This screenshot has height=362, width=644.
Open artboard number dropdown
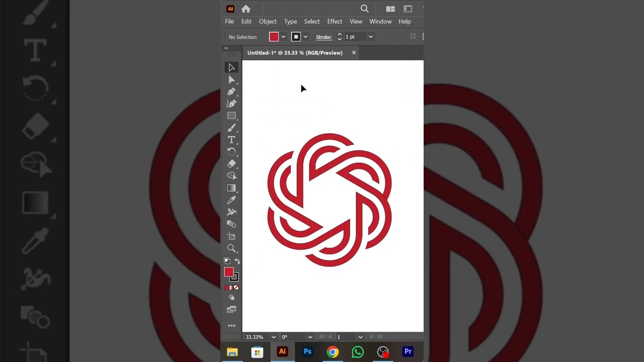tap(360, 337)
